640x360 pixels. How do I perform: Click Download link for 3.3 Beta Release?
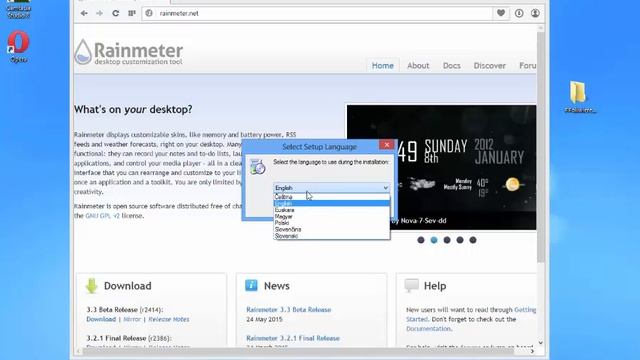[101, 319]
